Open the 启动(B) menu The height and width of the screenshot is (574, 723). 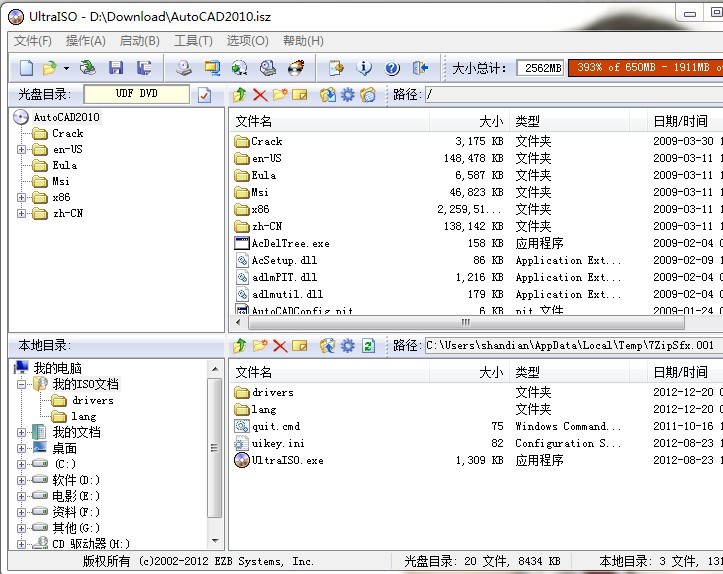click(139, 41)
